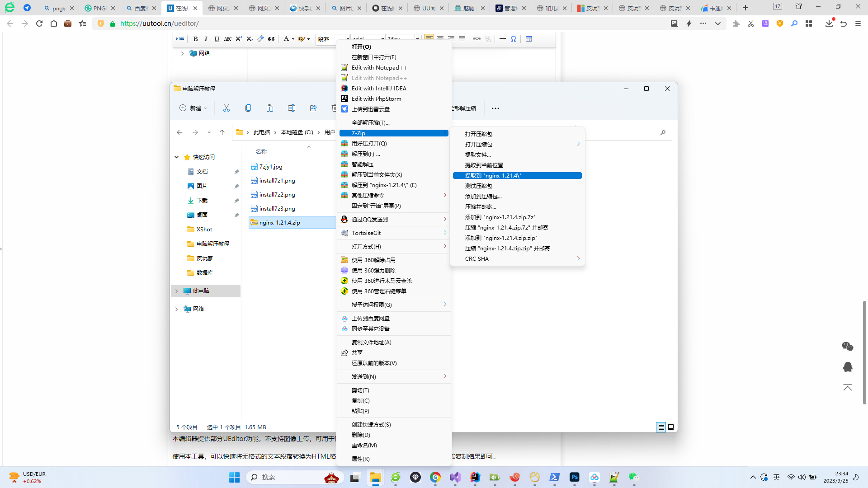Insert a horizontal rule in the editor
The width and height of the screenshot is (868, 488).
pyautogui.click(x=503, y=39)
